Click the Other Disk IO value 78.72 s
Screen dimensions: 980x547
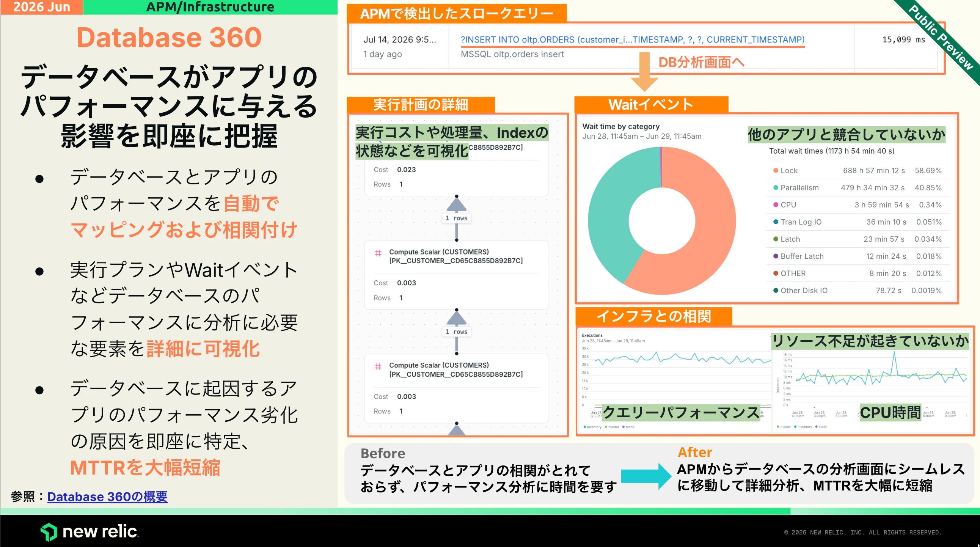[x=888, y=290]
